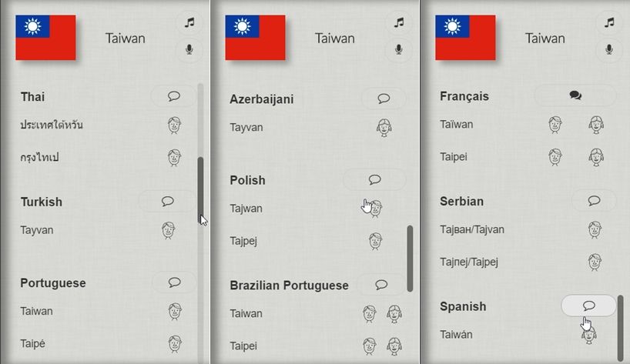Click the music note icon in left panel
Screen dimensions: 630x364
pyautogui.click(x=189, y=22)
